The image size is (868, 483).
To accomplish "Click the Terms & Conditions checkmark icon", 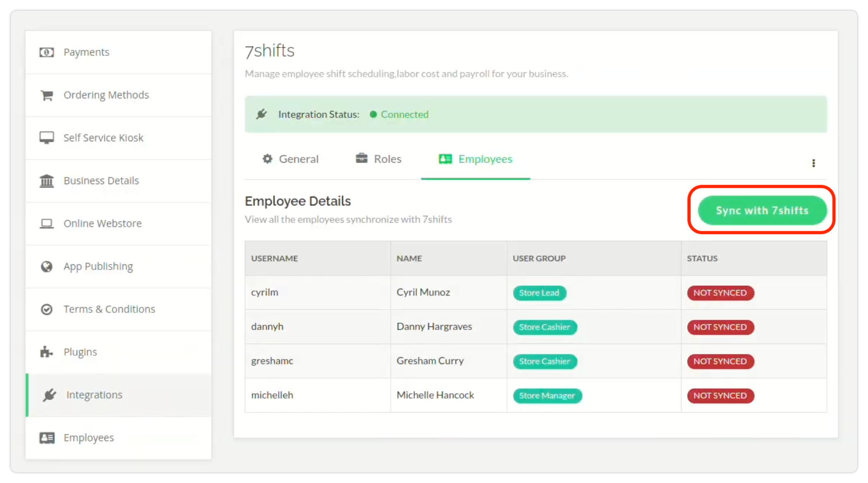I will coord(47,310).
